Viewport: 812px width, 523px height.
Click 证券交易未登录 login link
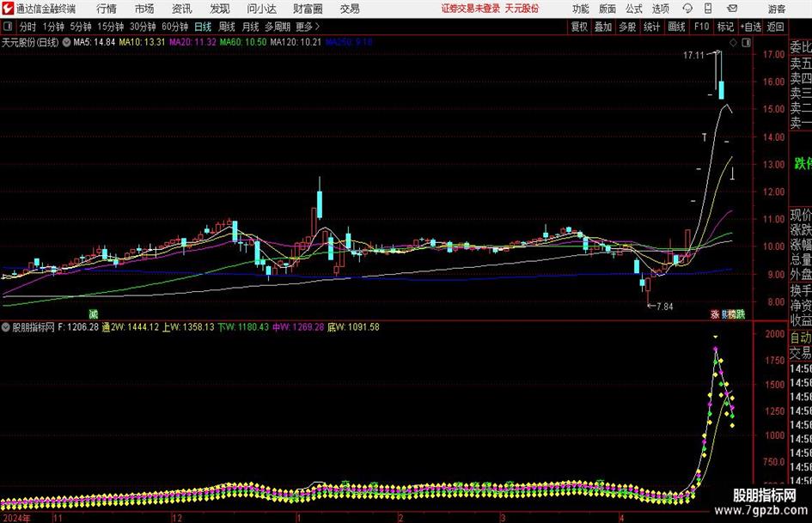471,9
